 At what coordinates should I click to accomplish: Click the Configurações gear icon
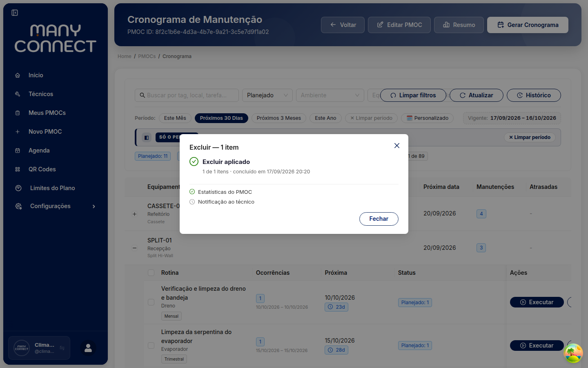(18, 206)
